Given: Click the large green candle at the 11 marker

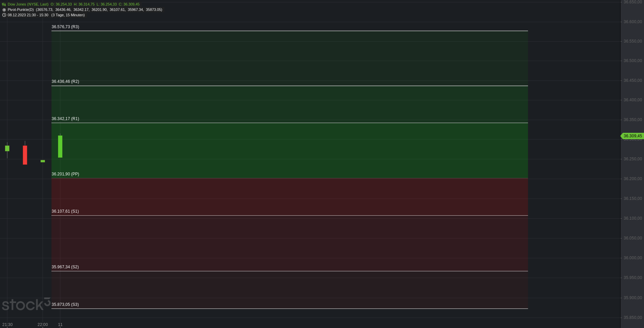Looking at the screenshot, I should (60, 146).
